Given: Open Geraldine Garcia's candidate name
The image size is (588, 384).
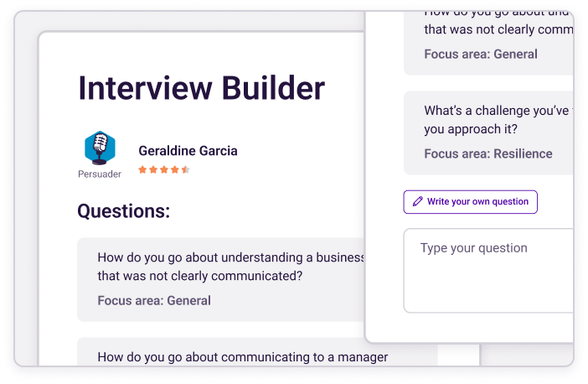Looking at the screenshot, I should click(x=188, y=151).
